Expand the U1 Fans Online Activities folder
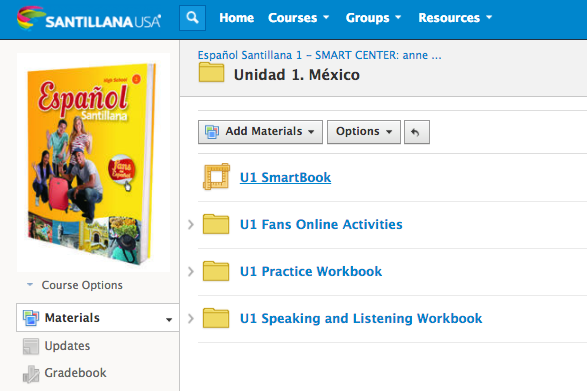Image resolution: width=587 pixels, height=391 pixels. (x=191, y=224)
